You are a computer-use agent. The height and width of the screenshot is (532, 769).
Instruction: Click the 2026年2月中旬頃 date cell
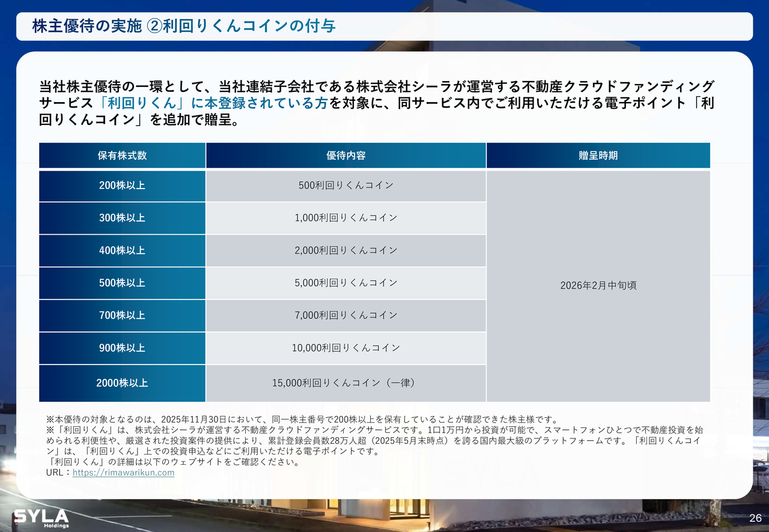[x=598, y=286]
